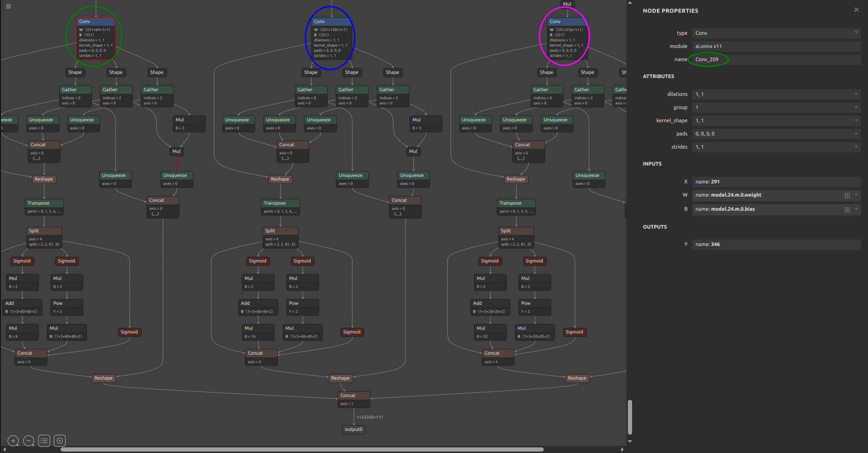Open tensor grid icon for model.24.m.0.weight
This screenshot has height=453, width=868.
[847, 195]
